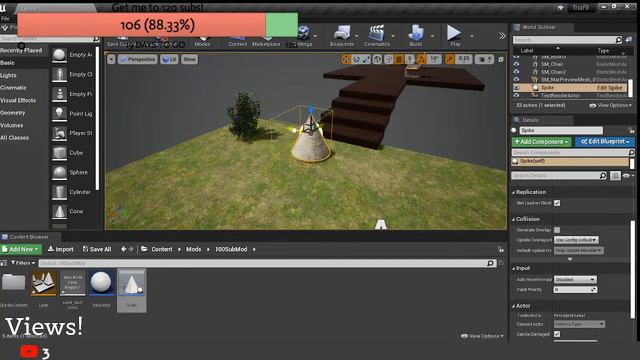Image resolution: width=640 pixels, height=360 pixels.
Task: Click Save All in Content Browser
Action: click(x=97, y=249)
